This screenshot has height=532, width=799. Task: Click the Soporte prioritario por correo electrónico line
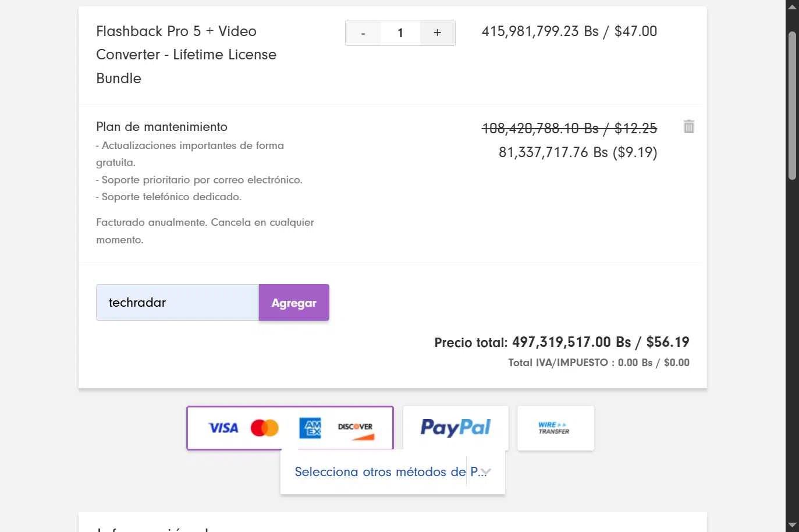click(x=199, y=180)
